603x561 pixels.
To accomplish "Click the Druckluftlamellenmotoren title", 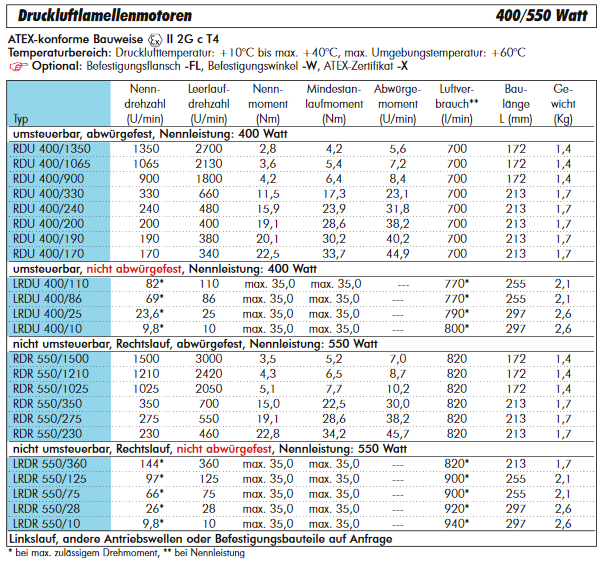I will (100, 15).
